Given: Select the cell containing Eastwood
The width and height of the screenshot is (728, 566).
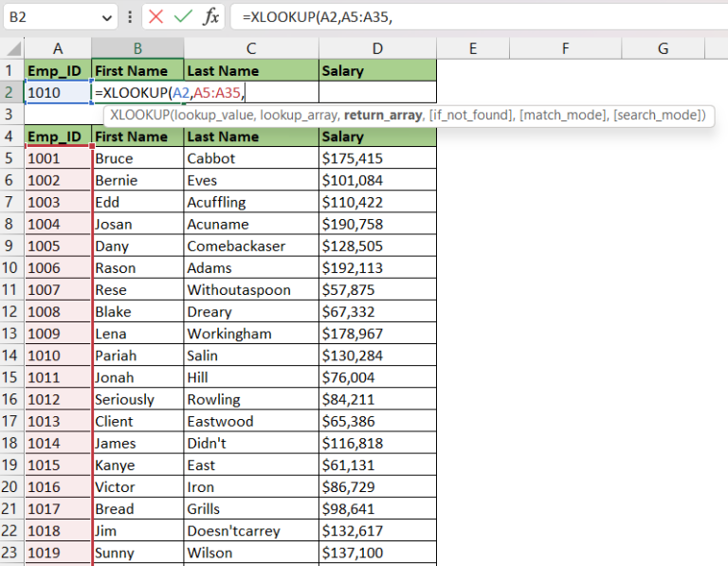Looking at the screenshot, I should coord(251,421).
